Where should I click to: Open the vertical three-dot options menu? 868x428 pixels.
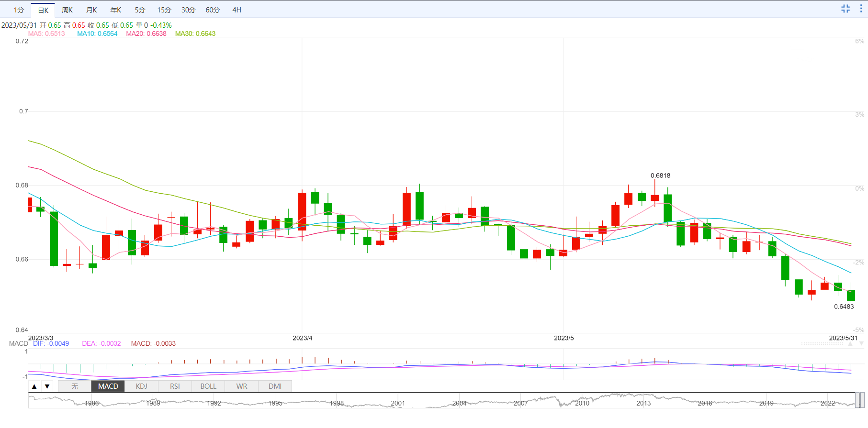(x=861, y=9)
